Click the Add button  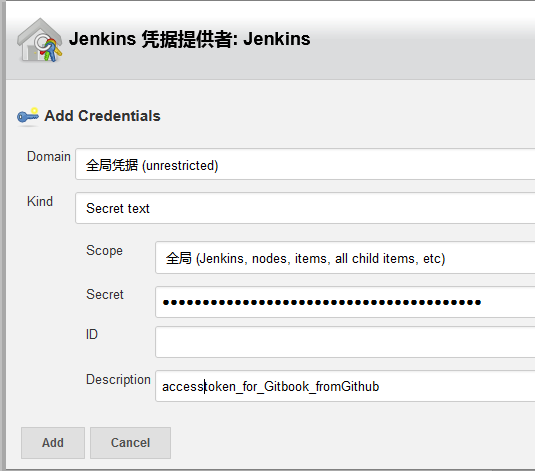[53, 443]
